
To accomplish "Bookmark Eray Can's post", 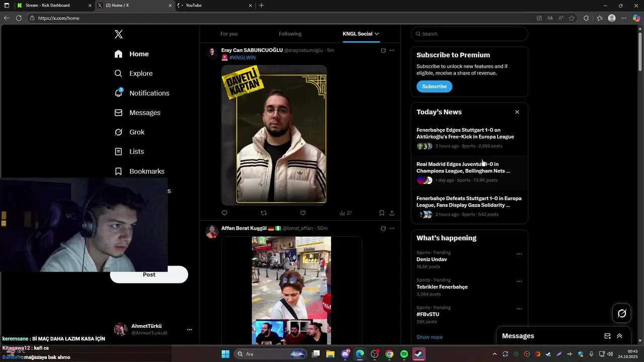I will (382, 213).
